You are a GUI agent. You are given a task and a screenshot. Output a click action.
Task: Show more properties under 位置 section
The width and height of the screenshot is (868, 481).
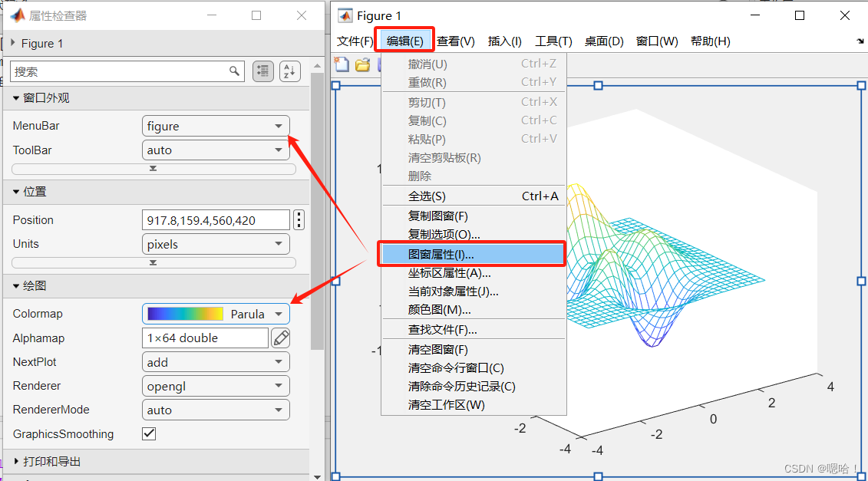tap(153, 263)
